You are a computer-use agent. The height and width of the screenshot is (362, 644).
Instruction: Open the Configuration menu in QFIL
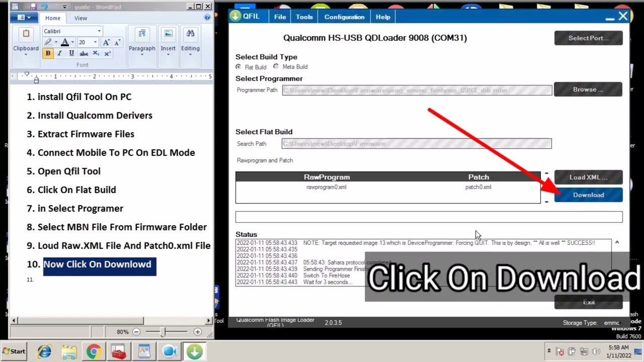click(344, 17)
